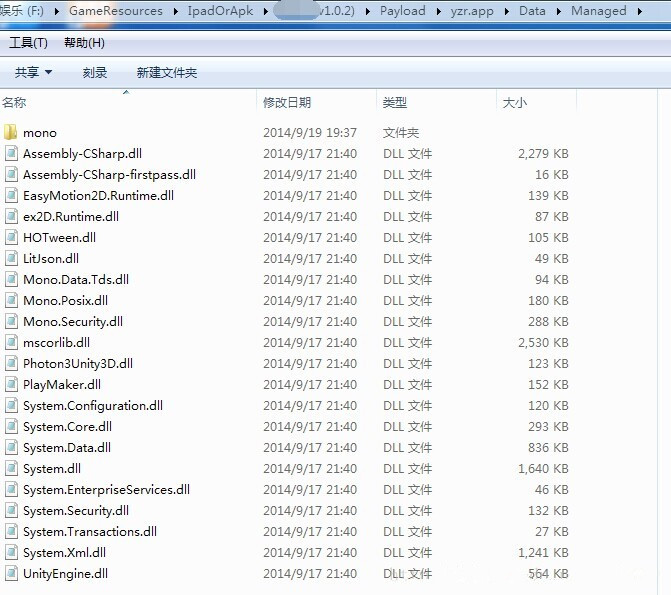Expand arrow after Data breadcrumb

pyautogui.click(x=558, y=12)
